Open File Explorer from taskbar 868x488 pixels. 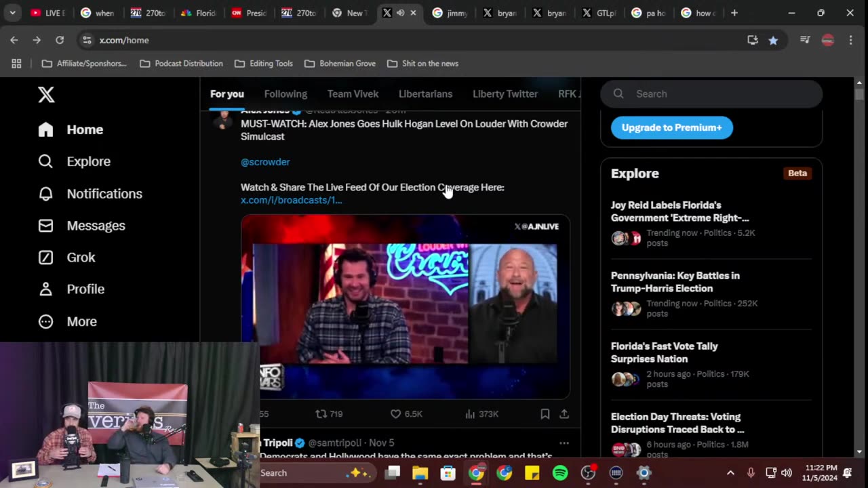[x=420, y=473]
